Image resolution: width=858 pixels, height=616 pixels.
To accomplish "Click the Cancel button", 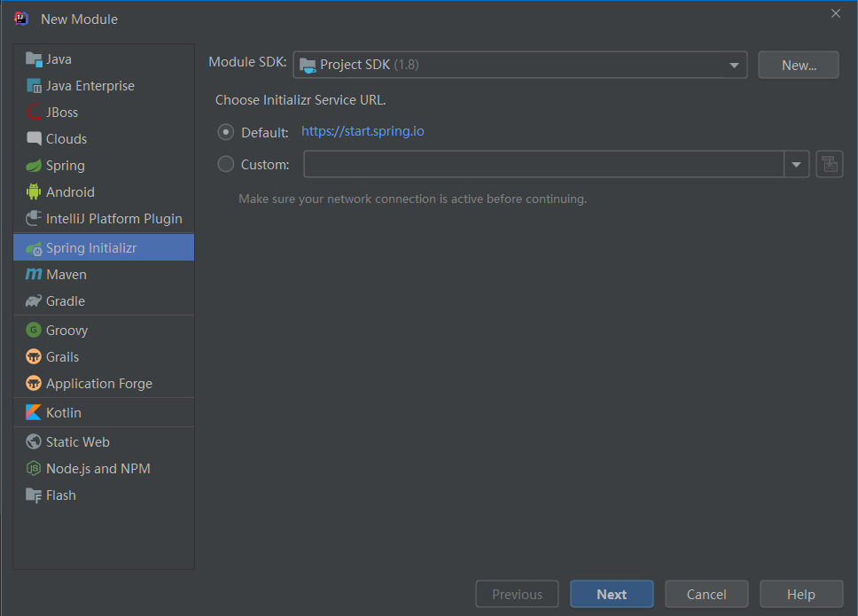I will click(706, 594).
